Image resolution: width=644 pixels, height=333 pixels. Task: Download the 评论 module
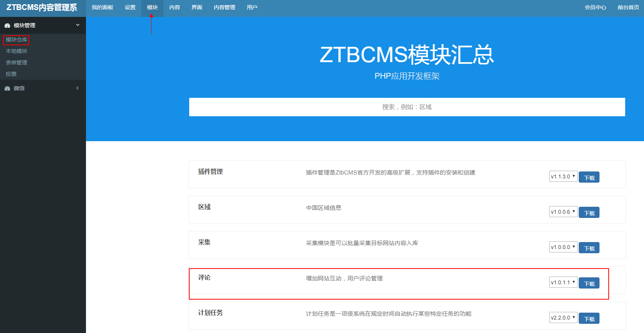coord(589,283)
